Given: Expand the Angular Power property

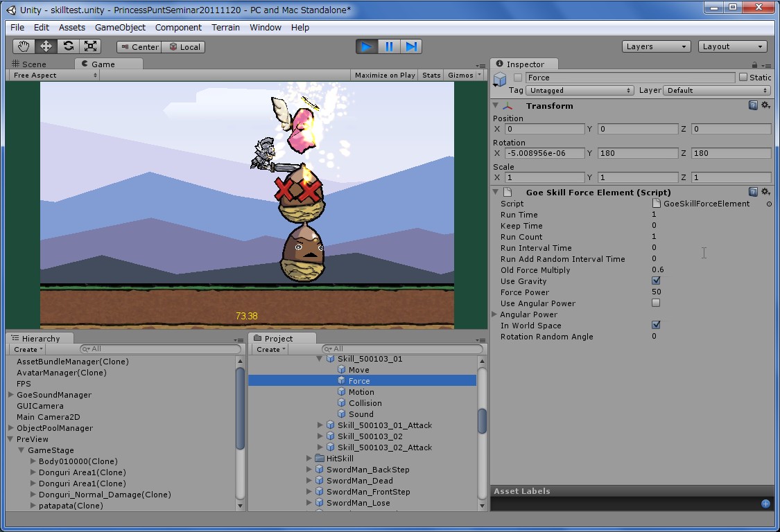Looking at the screenshot, I should coord(494,314).
